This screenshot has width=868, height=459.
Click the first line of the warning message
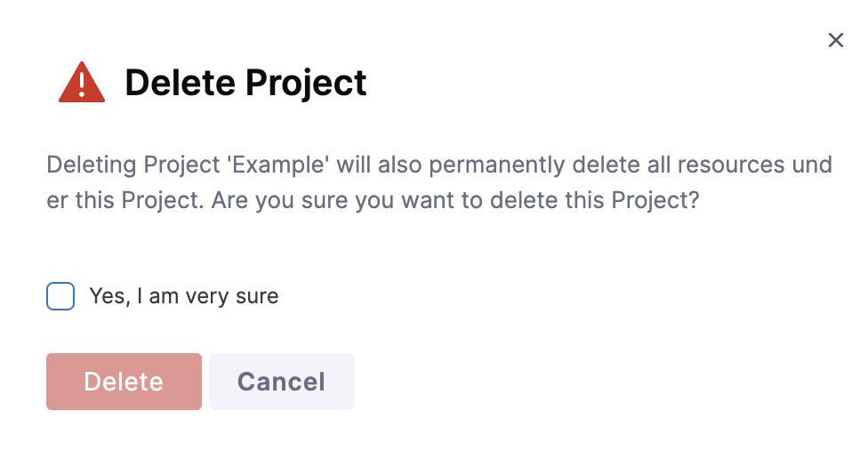coord(439,165)
